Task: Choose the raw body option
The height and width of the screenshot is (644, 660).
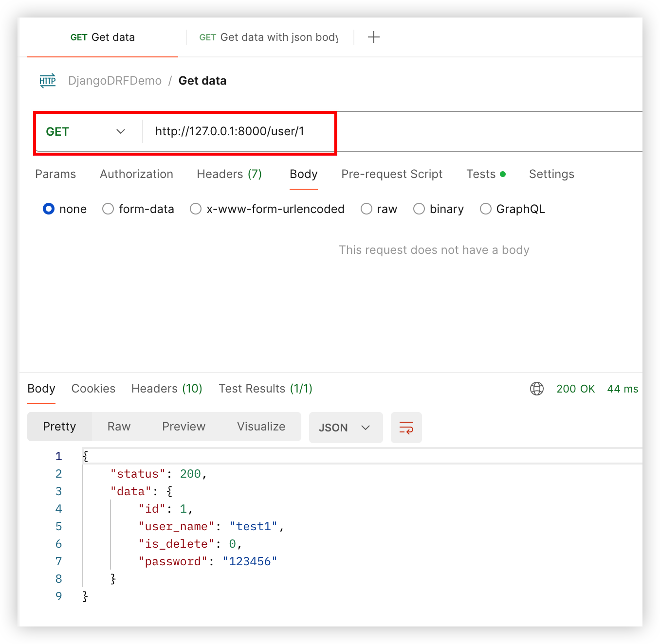Action: (x=367, y=209)
